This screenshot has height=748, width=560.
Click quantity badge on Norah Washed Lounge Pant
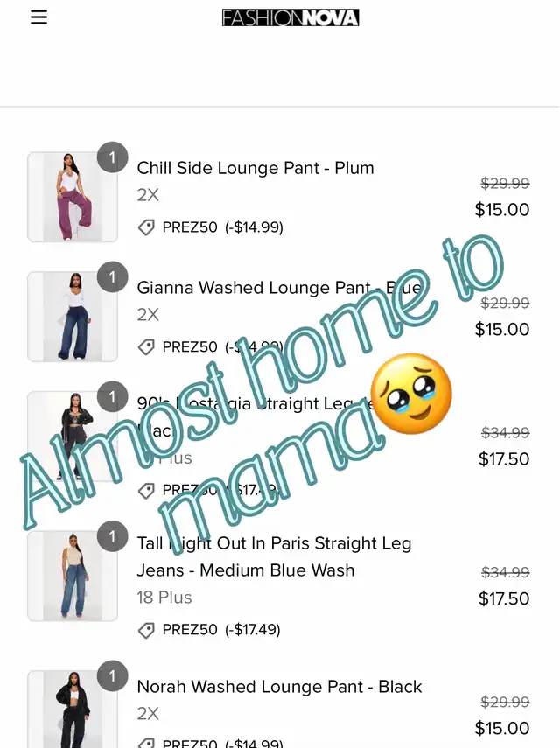pos(113,675)
